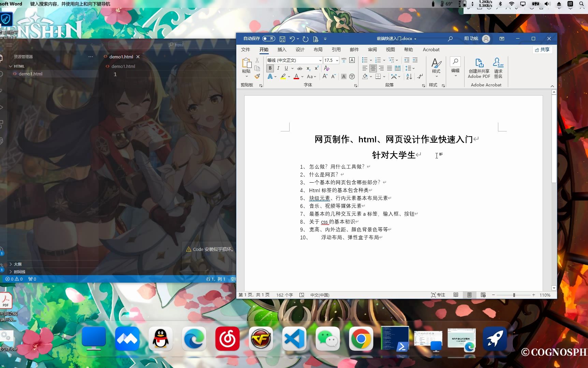588x368 pixels.
Task: Pick the yellow text highlight color
Action: pyautogui.click(x=283, y=76)
